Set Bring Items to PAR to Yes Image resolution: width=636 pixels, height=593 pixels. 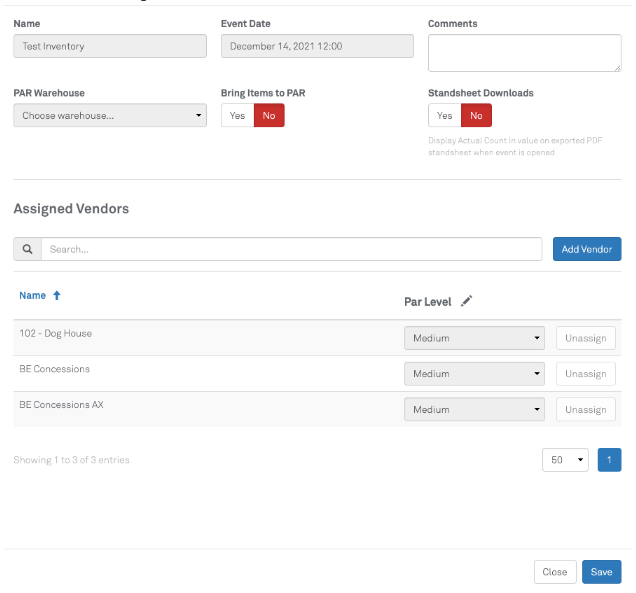click(x=237, y=116)
